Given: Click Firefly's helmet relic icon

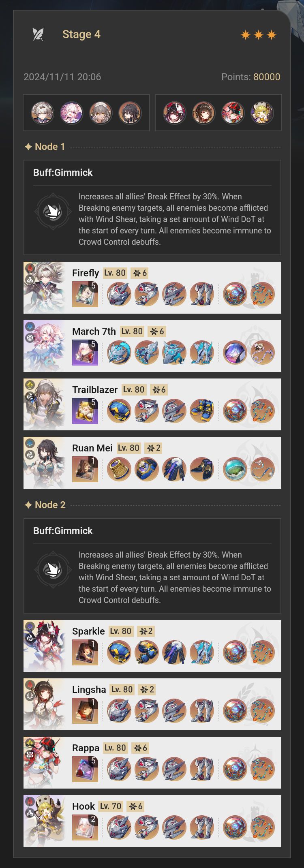Looking at the screenshot, I should point(119,294).
